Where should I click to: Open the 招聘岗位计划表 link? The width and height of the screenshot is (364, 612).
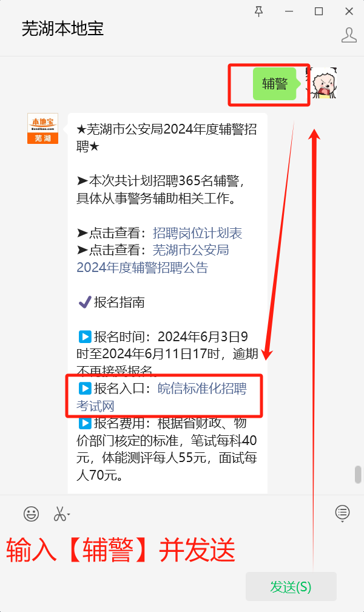197,233
